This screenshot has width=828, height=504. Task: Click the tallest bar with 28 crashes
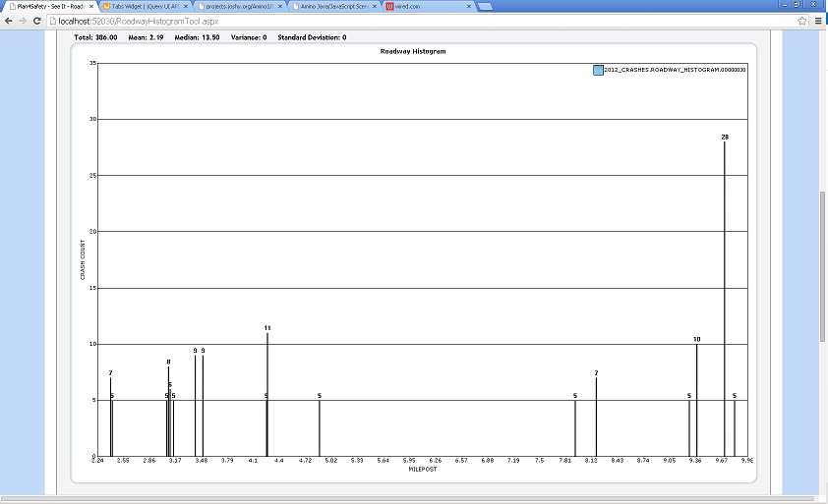coord(725,299)
